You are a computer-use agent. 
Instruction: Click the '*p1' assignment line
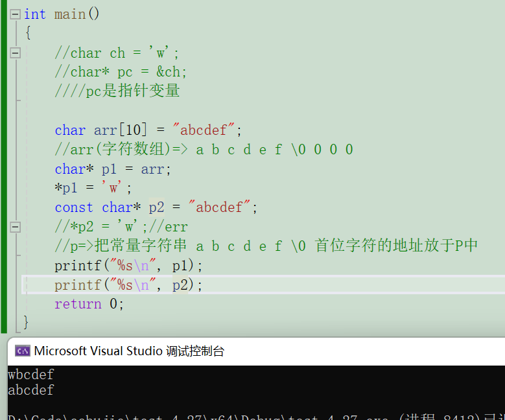click(x=93, y=188)
